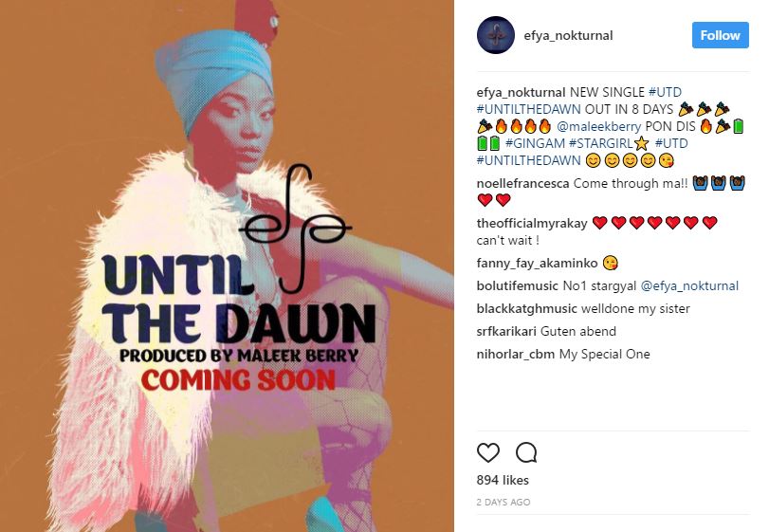View blackkatghmusic's profile

(x=526, y=308)
